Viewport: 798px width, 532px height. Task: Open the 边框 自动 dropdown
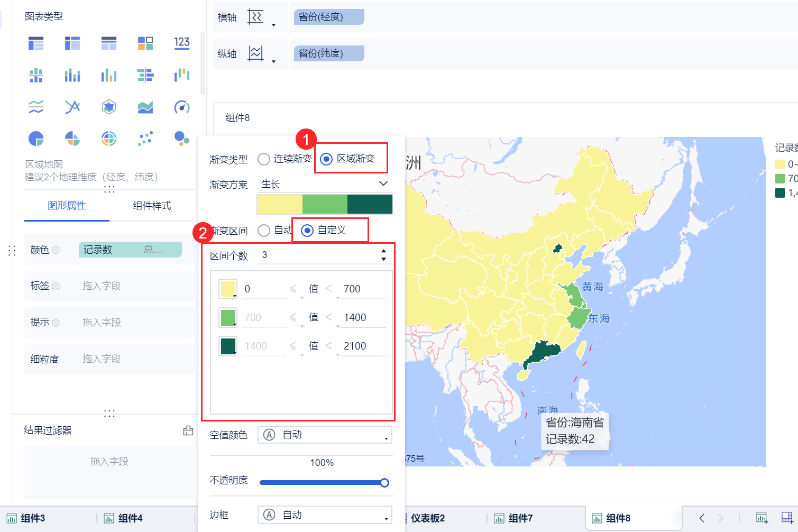325,515
